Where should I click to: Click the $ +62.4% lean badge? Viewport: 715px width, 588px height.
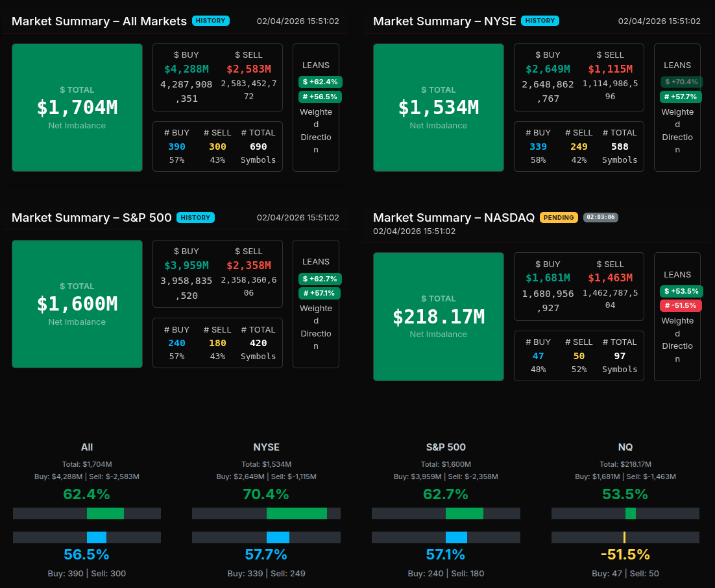(x=320, y=82)
